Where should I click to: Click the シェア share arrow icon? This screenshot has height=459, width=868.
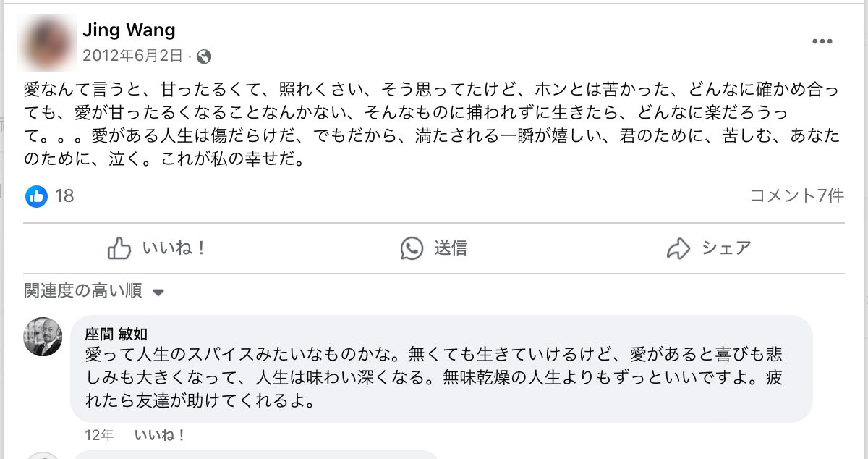(678, 248)
